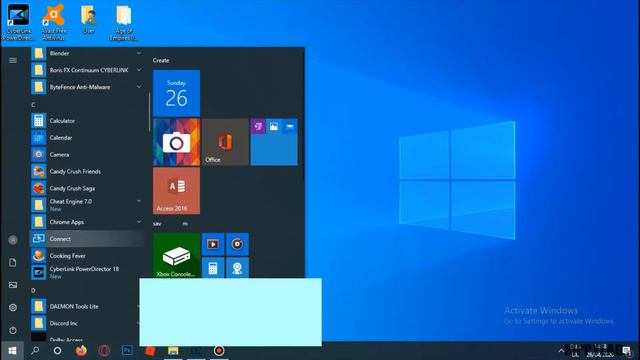Open the Connect app entry

[87, 239]
